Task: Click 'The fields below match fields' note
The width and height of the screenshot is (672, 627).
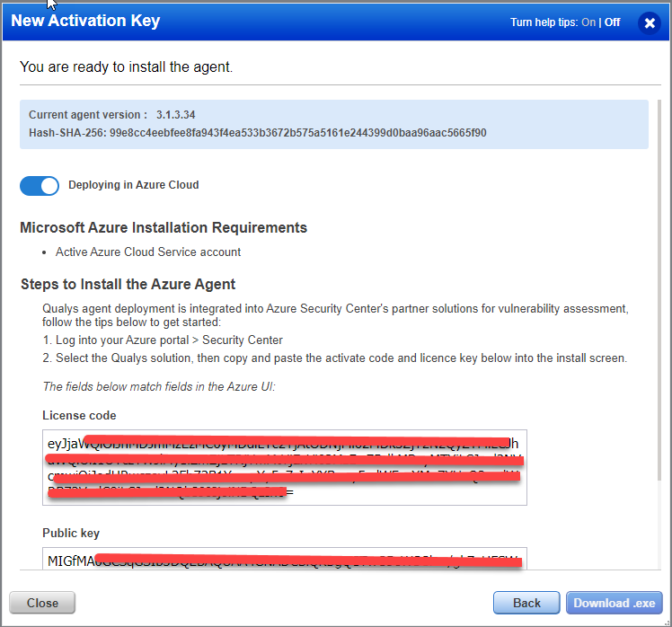Action: 159,386
